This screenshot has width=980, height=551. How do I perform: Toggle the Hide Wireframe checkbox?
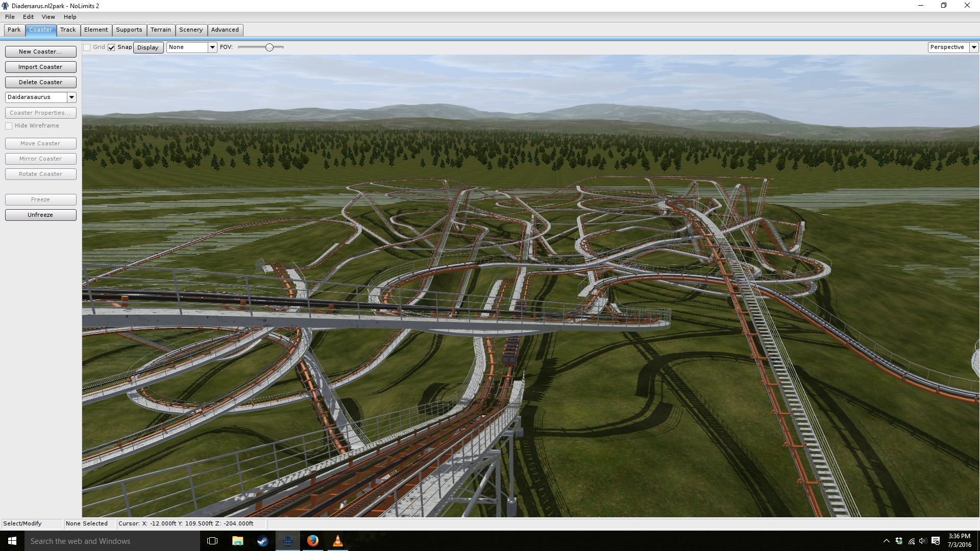(9, 126)
